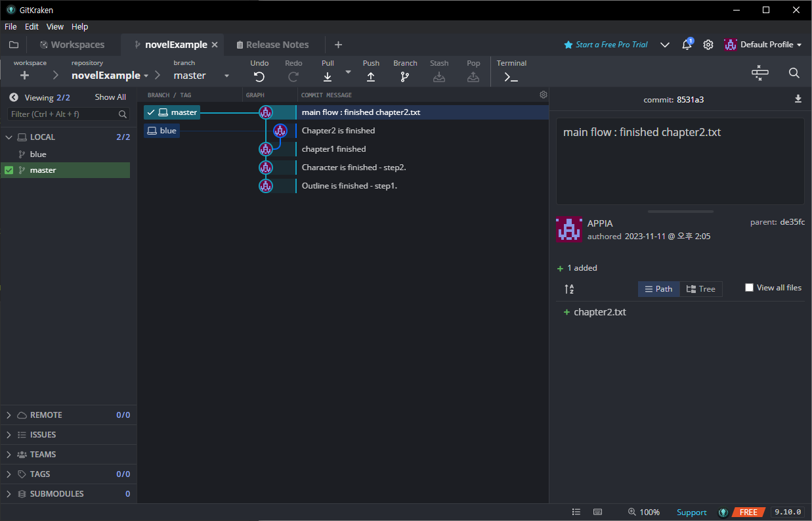Click the 9.10.0 version label
The height and width of the screenshot is (521, 812).
tap(787, 512)
